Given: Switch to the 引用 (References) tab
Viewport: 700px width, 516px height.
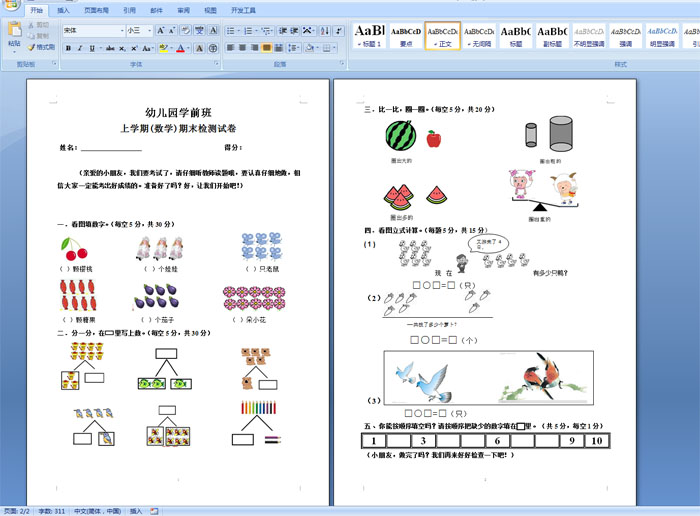Looking at the screenshot, I should coord(129,10).
